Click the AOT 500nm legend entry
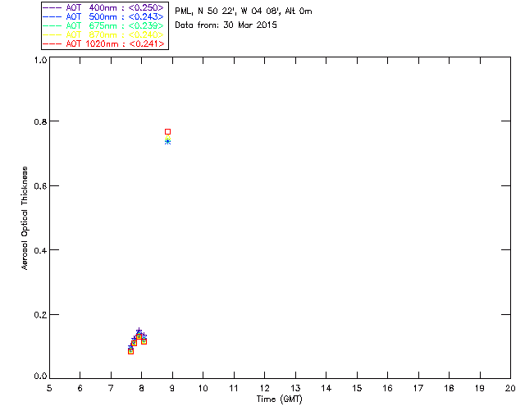Image resolution: width=525 pixels, height=420 pixels. tap(103, 16)
